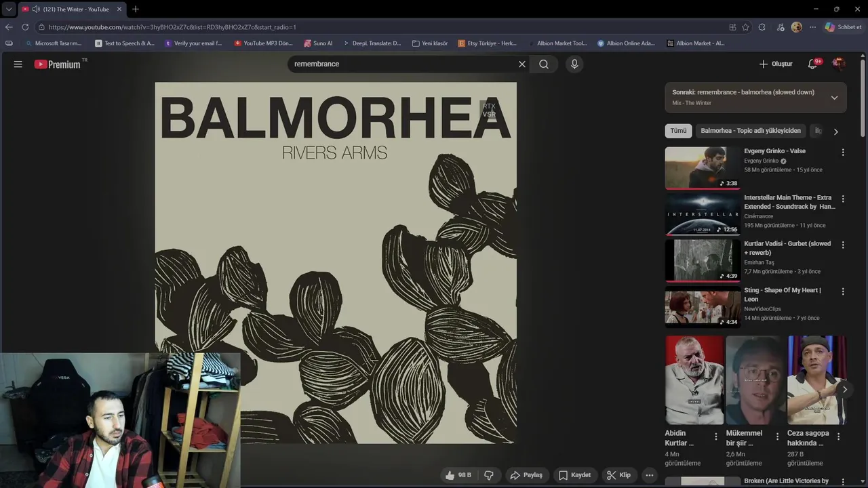Viewport: 868px width, 488px height.
Task: Mute the tab via speaker icon
Action: point(35,9)
